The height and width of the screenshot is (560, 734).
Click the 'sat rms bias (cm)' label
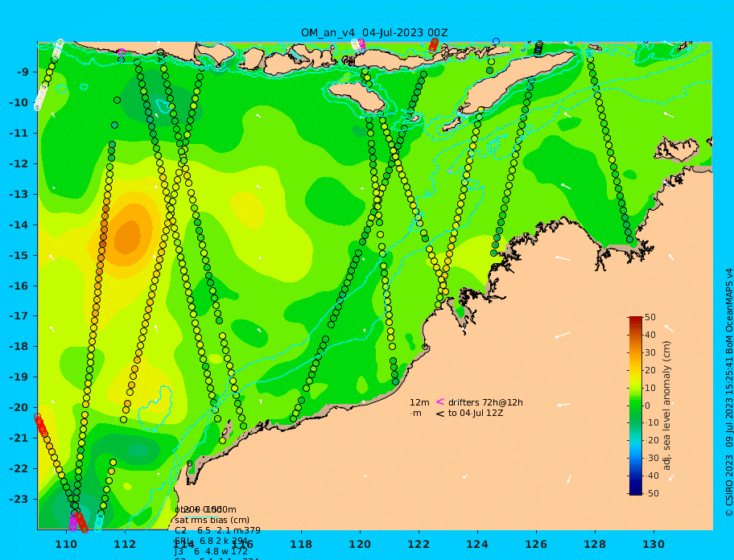212,520
